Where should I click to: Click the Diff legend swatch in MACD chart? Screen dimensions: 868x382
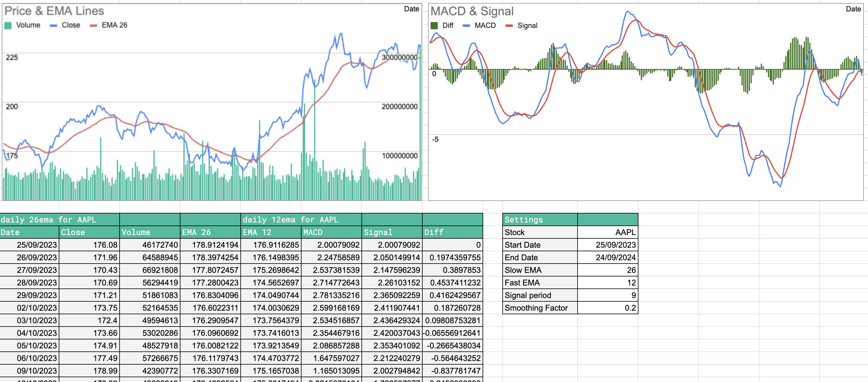[434, 25]
